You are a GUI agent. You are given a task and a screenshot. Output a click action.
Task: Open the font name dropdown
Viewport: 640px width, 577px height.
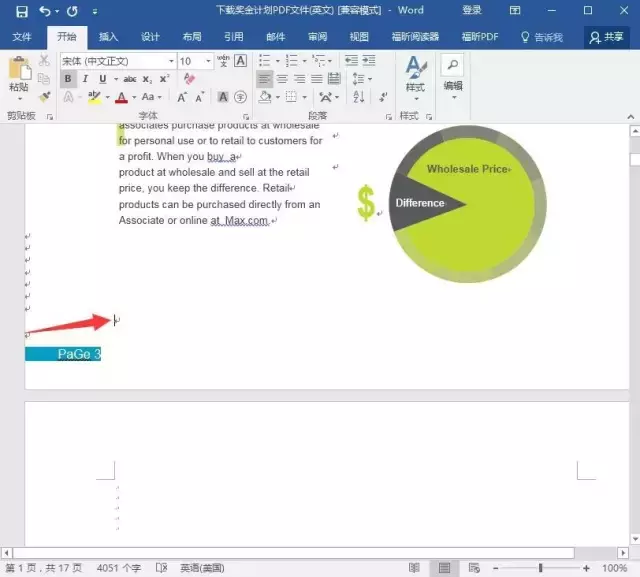point(171,61)
